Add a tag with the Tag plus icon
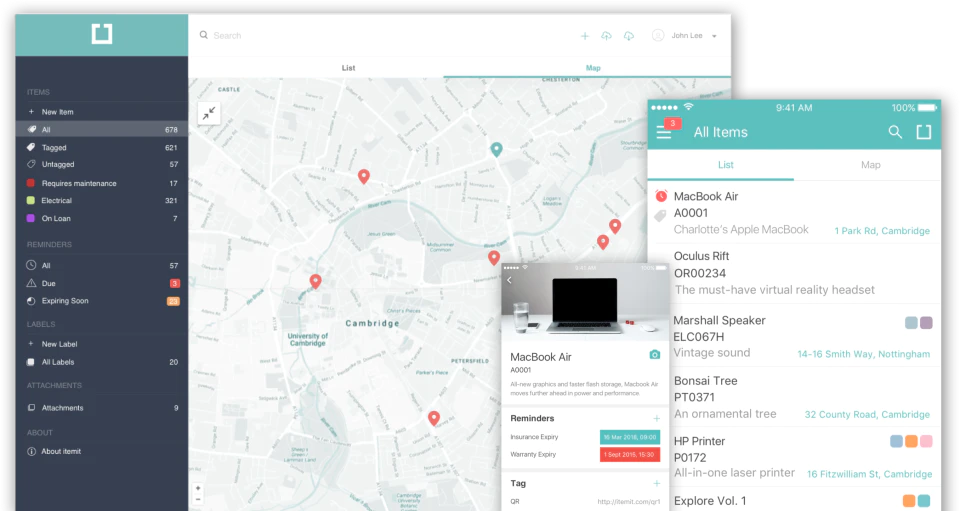Image resolution: width=960 pixels, height=511 pixels. (x=656, y=483)
